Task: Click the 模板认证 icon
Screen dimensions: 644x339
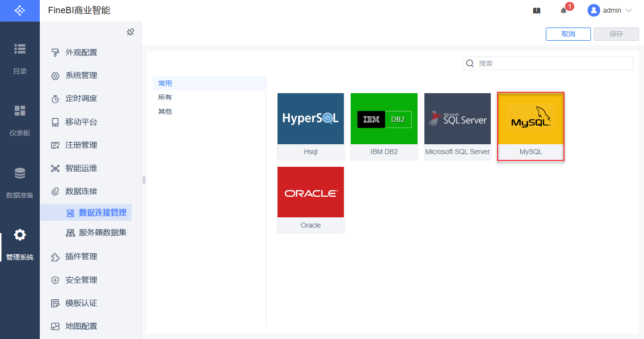Action: (x=56, y=303)
